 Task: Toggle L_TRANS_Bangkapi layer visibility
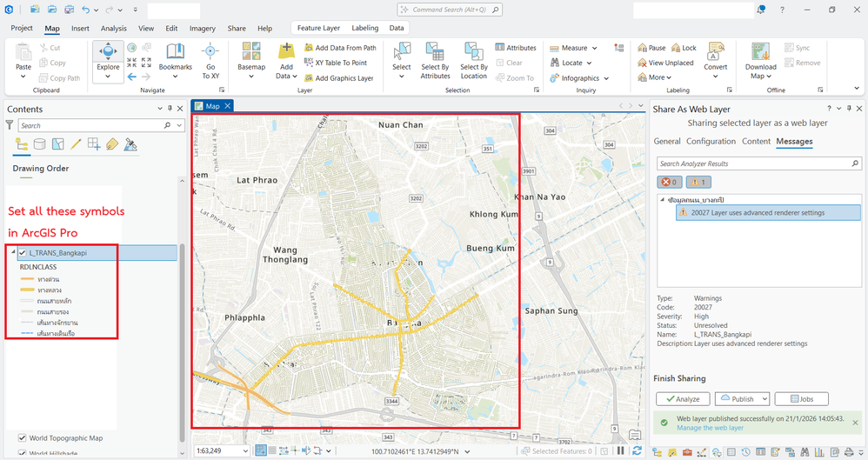[x=22, y=253]
